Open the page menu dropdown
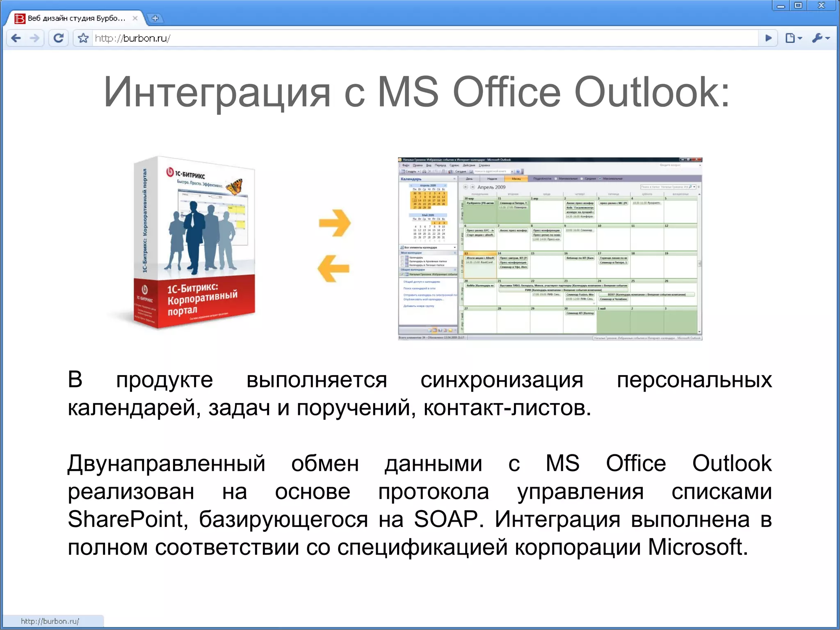The height and width of the screenshot is (630, 840). coord(794,38)
